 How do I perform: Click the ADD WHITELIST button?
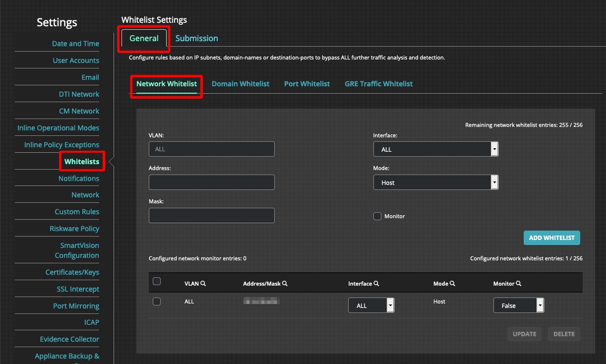pos(551,238)
